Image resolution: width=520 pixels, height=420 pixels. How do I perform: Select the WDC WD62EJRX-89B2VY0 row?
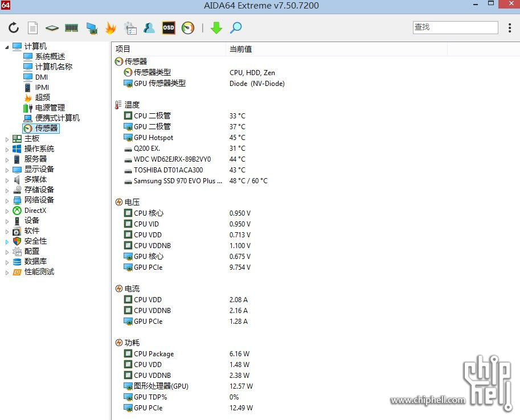185,159
